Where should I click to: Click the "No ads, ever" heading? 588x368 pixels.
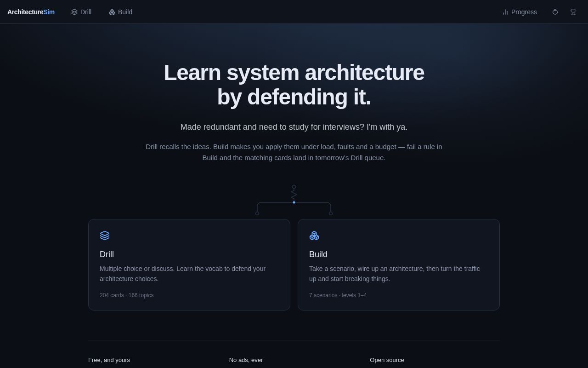(x=246, y=360)
